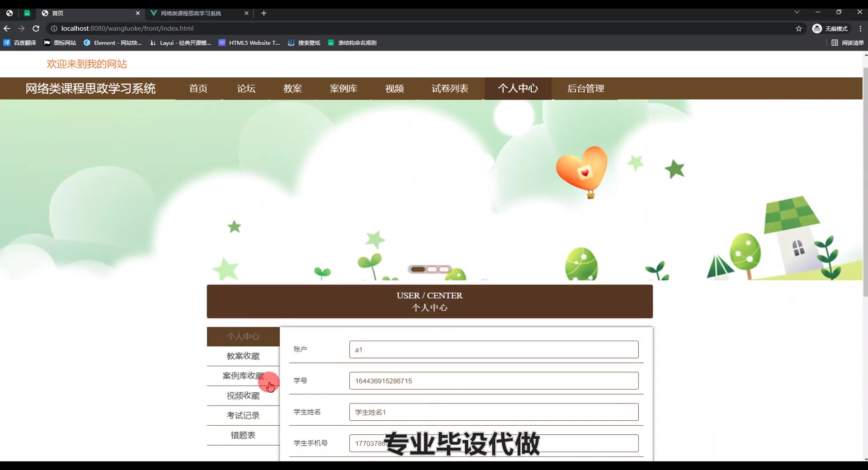Open the 百度翻译 bookmark
The width and height of the screenshot is (868, 470).
point(20,42)
